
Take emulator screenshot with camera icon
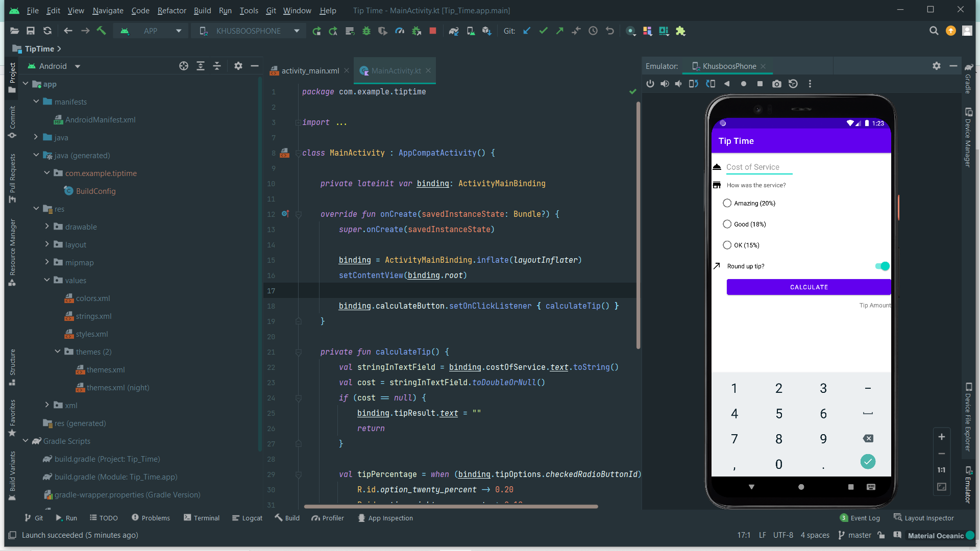click(776, 84)
